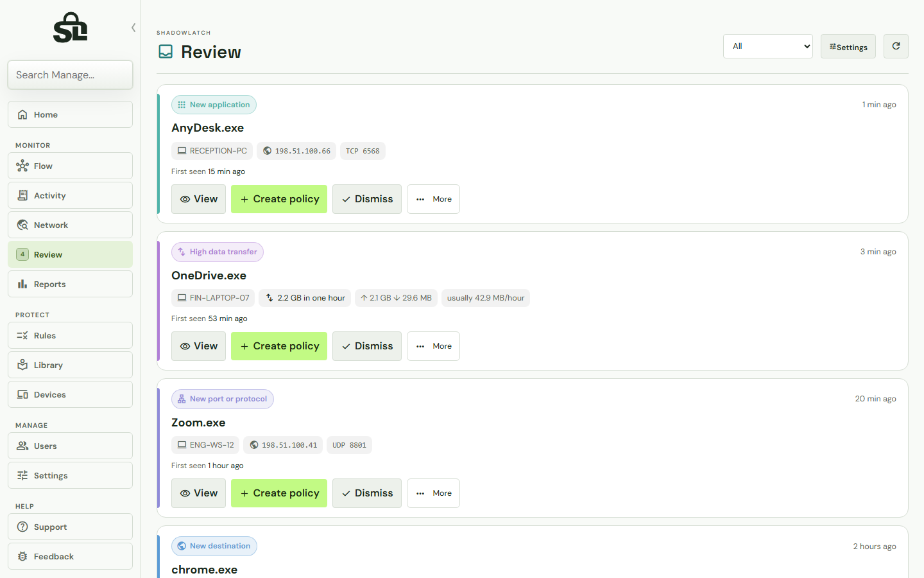Create policy for OneDrive.exe
Image resolution: width=924 pixels, height=578 pixels.
click(279, 346)
